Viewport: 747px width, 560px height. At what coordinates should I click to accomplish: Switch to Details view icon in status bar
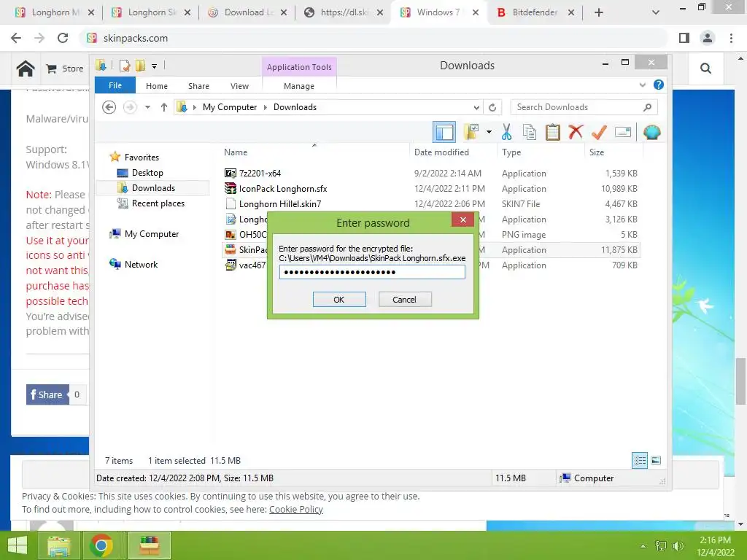point(639,460)
